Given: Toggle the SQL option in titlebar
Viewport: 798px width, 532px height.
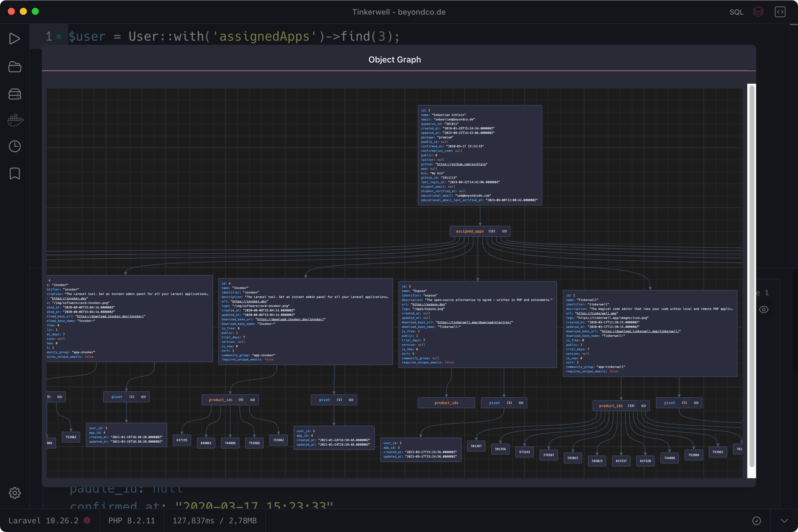Looking at the screenshot, I should click(x=736, y=12).
